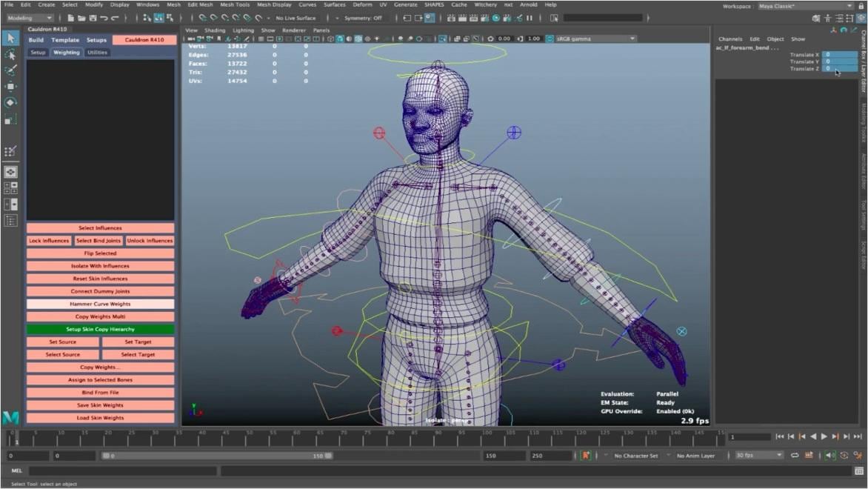Click the Undo icon on the main toolbar
Image resolution: width=868 pixels, height=489 pixels.
coord(104,18)
